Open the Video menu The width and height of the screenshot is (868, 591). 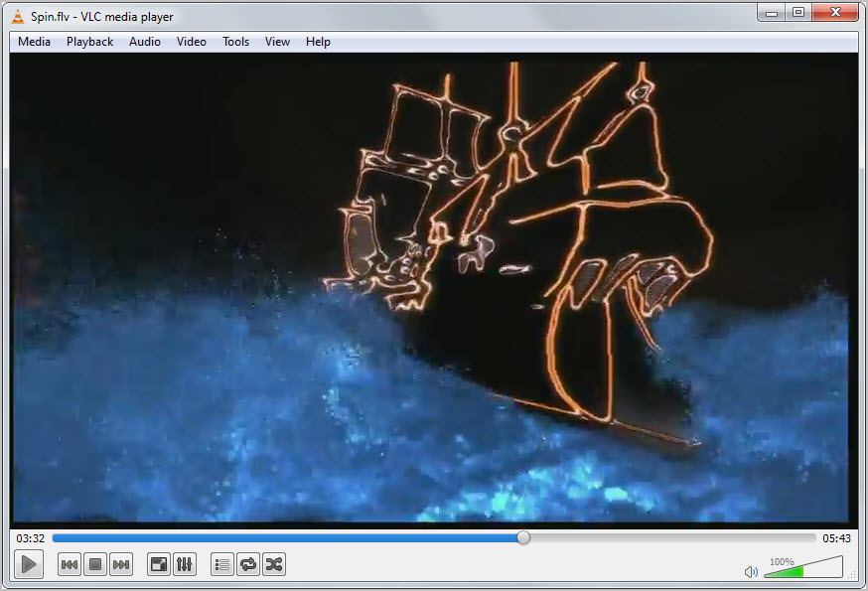pyautogui.click(x=191, y=42)
